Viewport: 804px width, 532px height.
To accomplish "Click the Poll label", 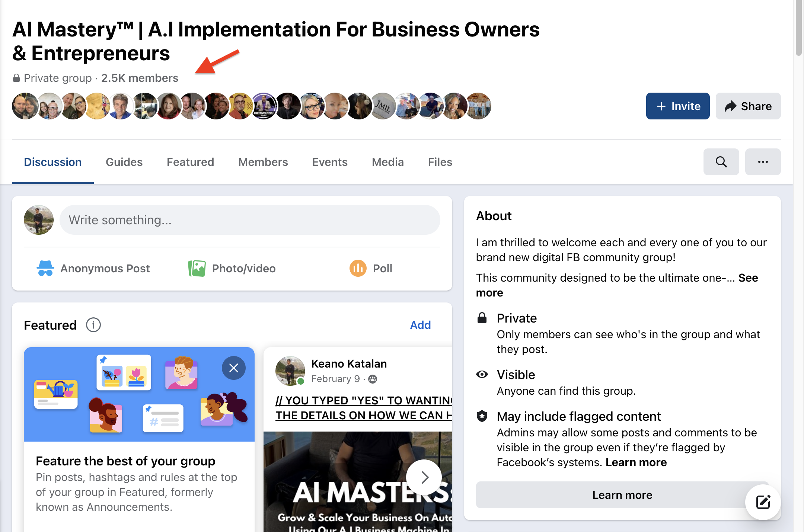I will pyautogui.click(x=383, y=269).
